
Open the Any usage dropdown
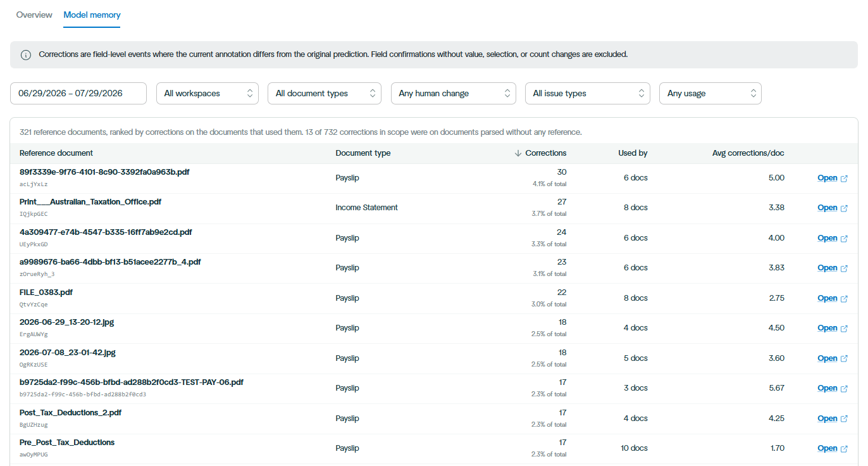pos(710,93)
